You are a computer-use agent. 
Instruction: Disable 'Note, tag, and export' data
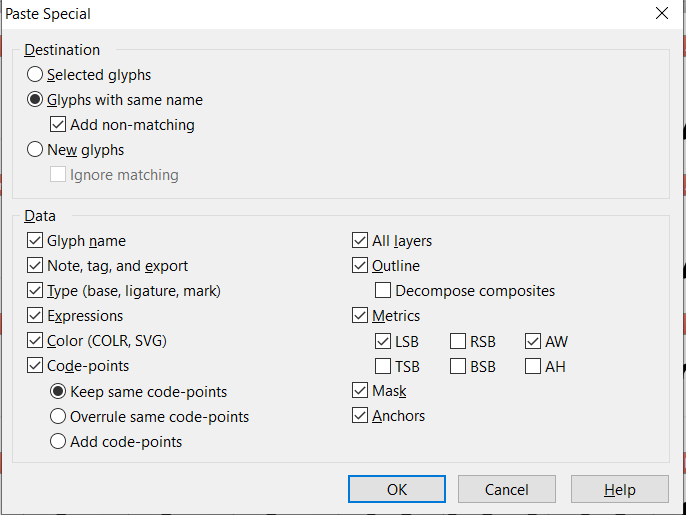point(36,266)
